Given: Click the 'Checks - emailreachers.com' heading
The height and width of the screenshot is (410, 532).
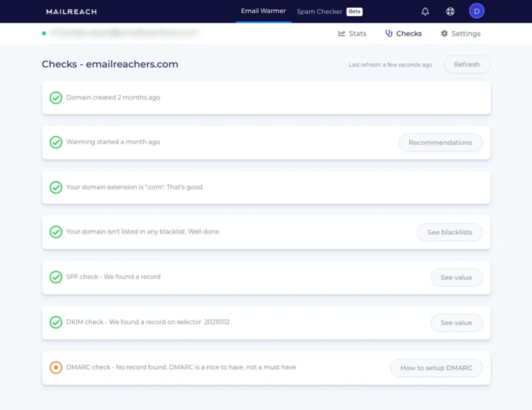Looking at the screenshot, I should pyautogui.click(x=110, y=64).
